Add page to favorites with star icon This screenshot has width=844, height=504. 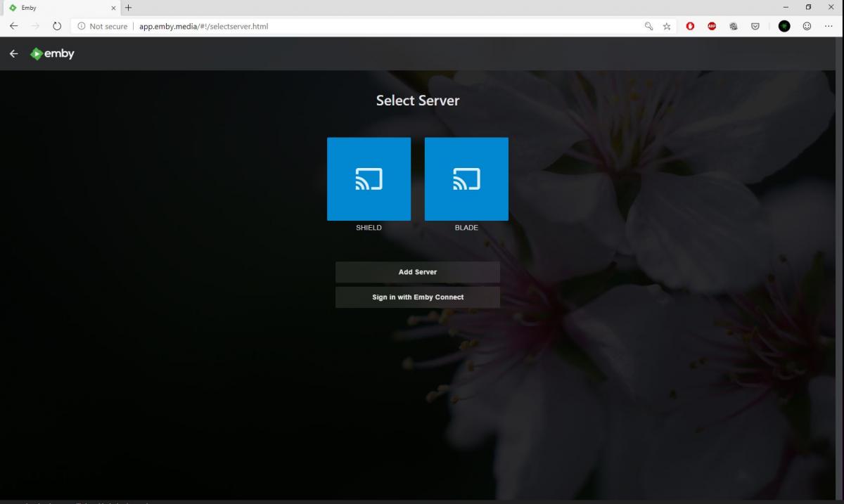tap(667, 26)
